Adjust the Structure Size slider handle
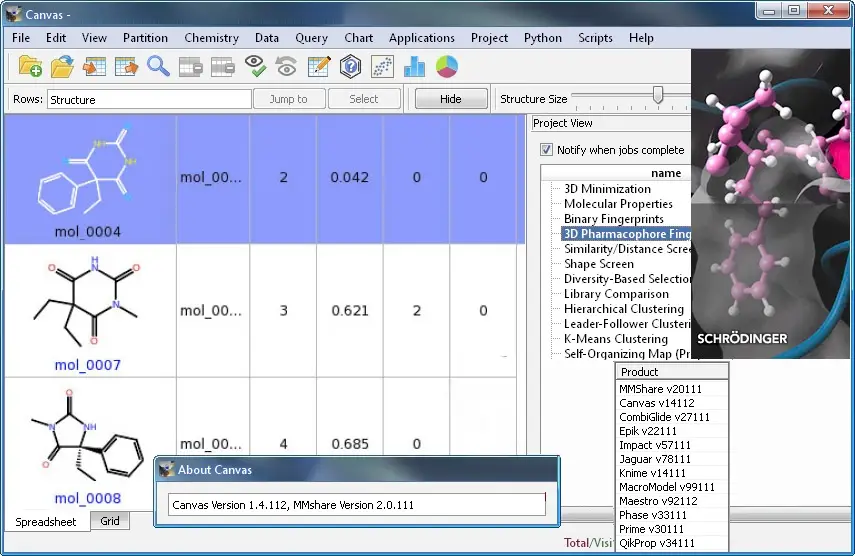The width and height of the screenshot is (855, 556). coord(658,94)
